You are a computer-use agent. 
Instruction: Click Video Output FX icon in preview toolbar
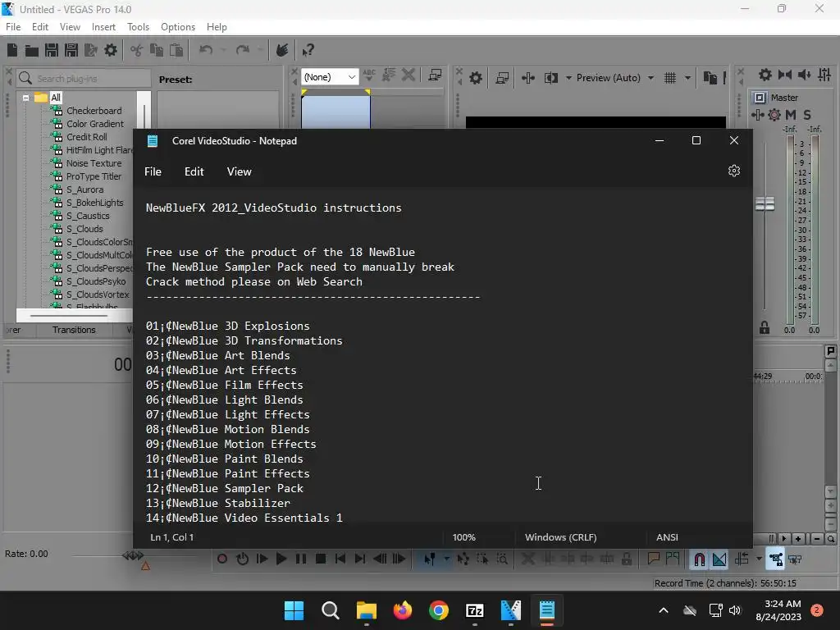[x=528, y=78]
